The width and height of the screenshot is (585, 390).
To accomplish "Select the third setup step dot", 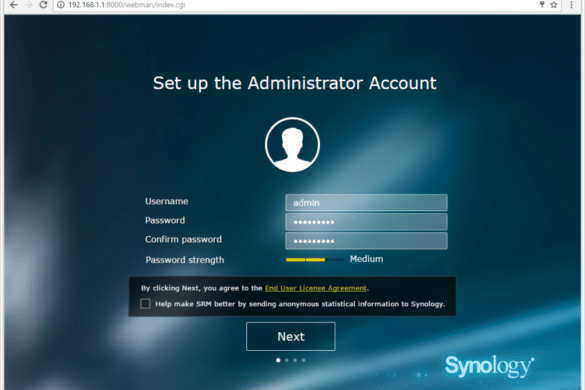I will pos(295,360).
